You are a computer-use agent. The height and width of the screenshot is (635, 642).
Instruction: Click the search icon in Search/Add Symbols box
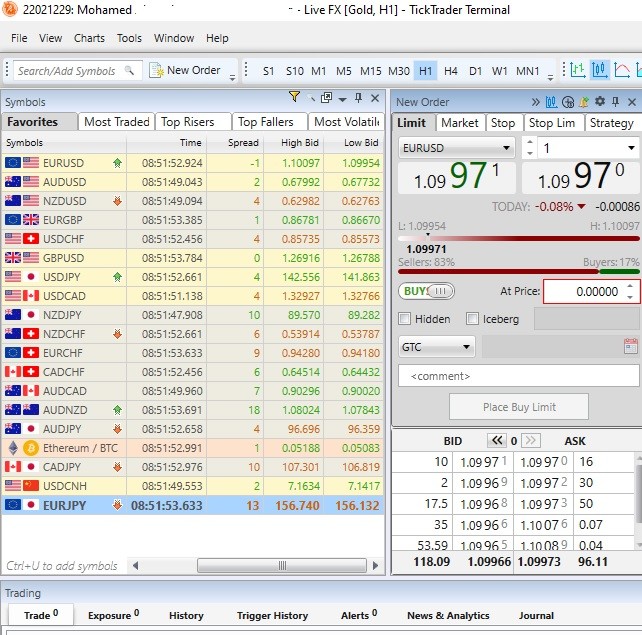[129, 70]
